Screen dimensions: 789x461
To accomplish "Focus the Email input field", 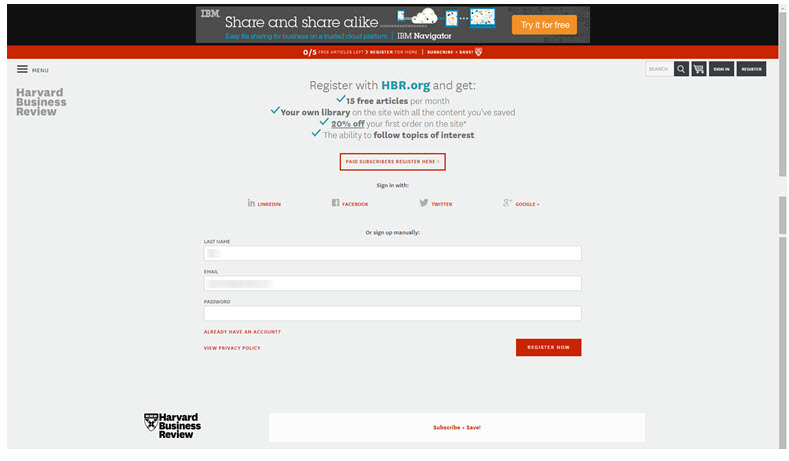I will point(392,283).
